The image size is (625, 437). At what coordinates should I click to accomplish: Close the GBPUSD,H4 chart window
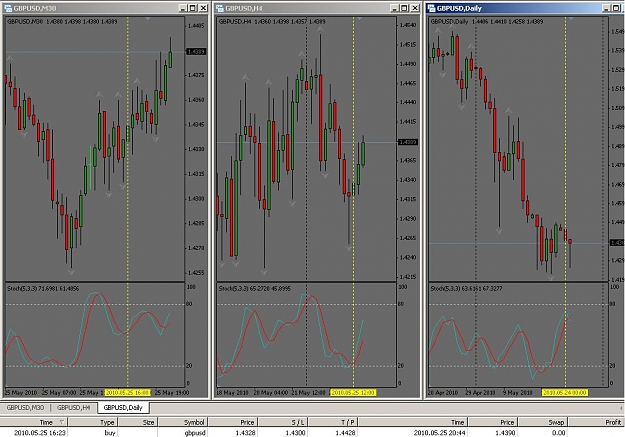415,8
